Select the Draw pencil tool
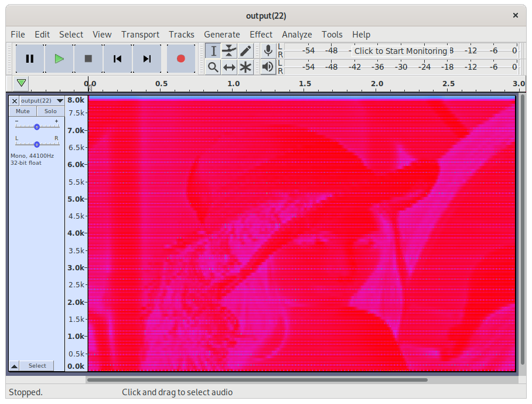Image resolution: width=532 pixels, height=404 pixels. pos(245,51)
